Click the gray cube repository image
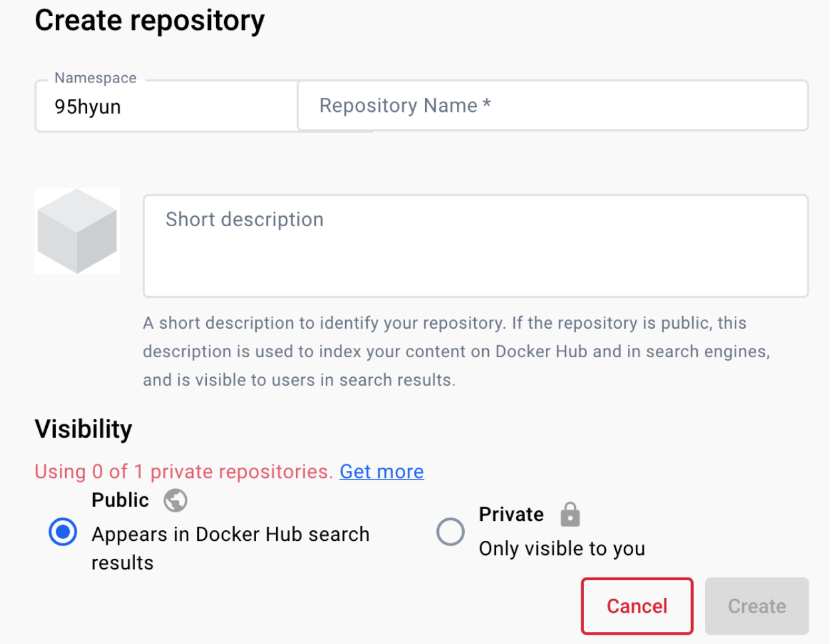 pyautogui.click(x=77, y=231)
